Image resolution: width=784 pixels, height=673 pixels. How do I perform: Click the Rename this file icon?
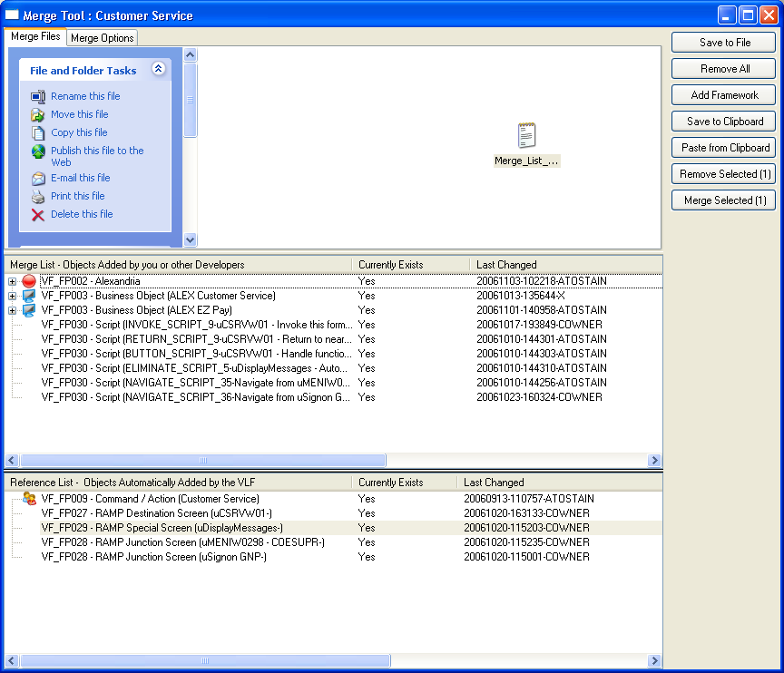(x=38, y=96)
